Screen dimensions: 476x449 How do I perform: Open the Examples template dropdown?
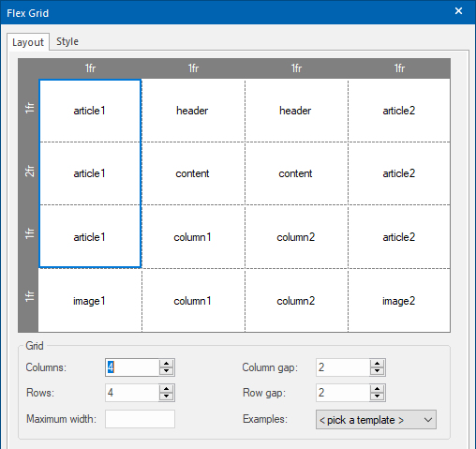coord(376,420)
